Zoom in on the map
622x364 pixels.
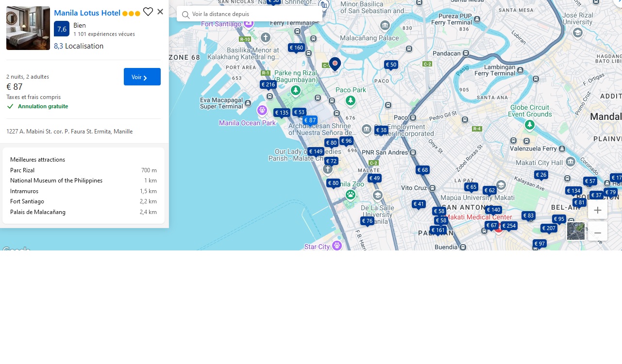(x=598, y=211)
